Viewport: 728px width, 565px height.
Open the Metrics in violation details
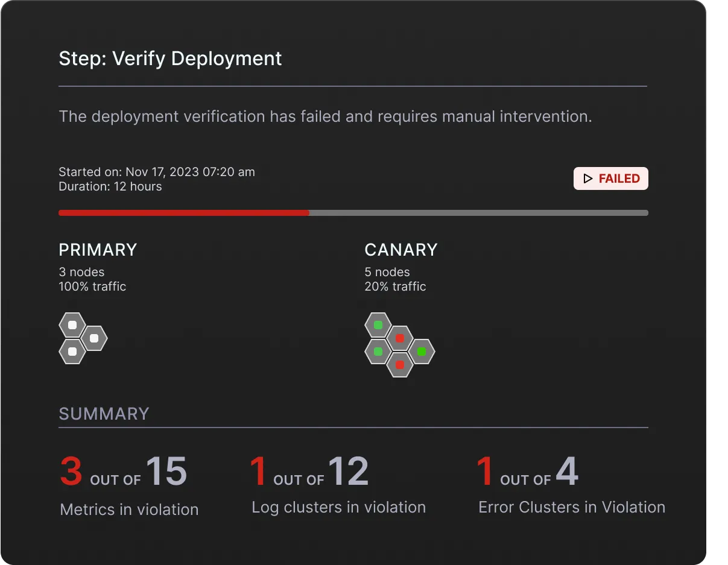pyautogui.click(x=129, y=509)
